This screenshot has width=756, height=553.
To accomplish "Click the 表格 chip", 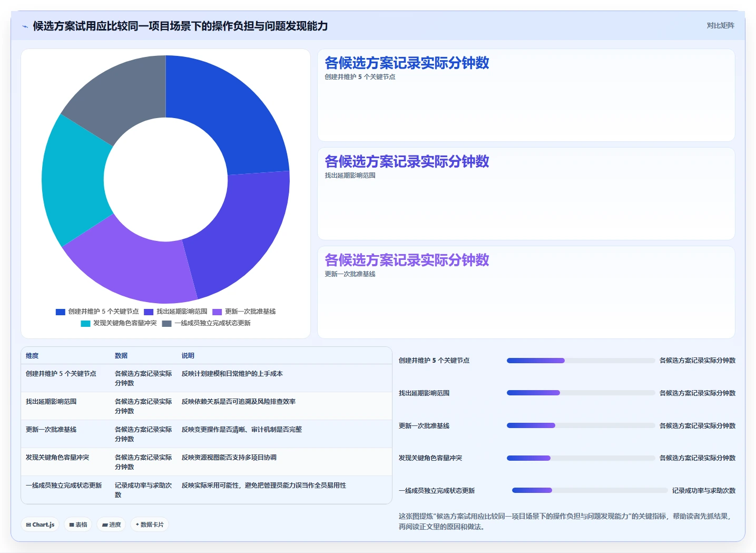I will tap(78, 525).
